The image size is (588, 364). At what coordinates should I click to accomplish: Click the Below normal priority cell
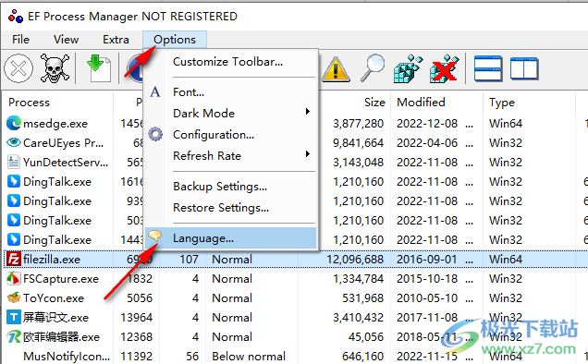pyautogui.click(x=249, y=356)
